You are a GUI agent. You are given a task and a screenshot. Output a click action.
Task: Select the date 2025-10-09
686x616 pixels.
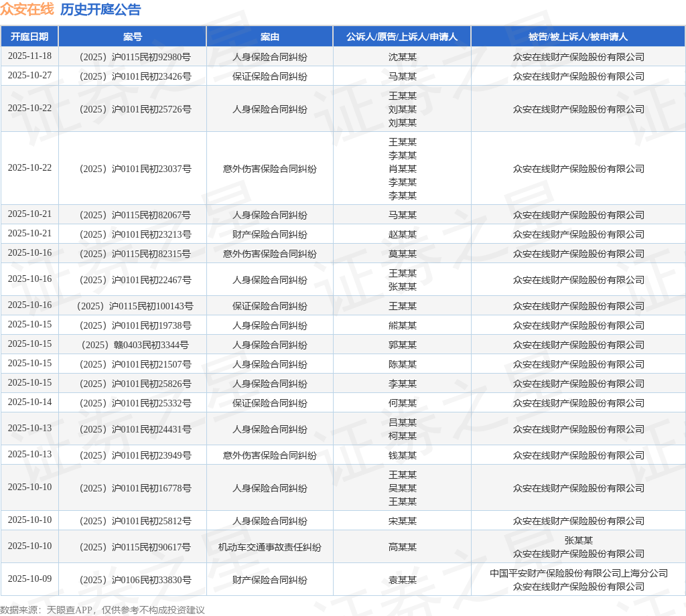(x=29, y=579)
